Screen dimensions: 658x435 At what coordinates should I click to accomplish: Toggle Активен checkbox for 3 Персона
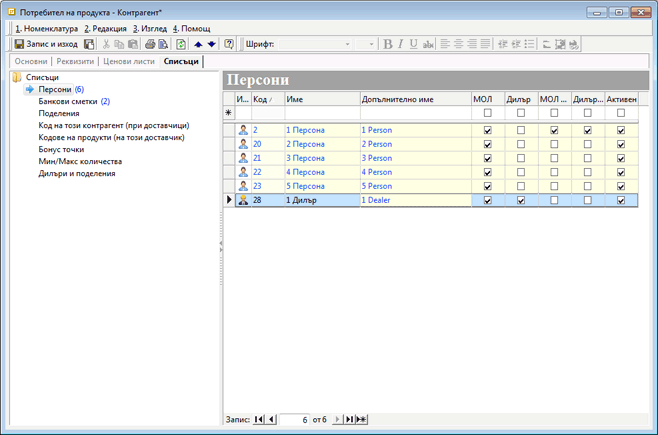(x=621, y=159)
